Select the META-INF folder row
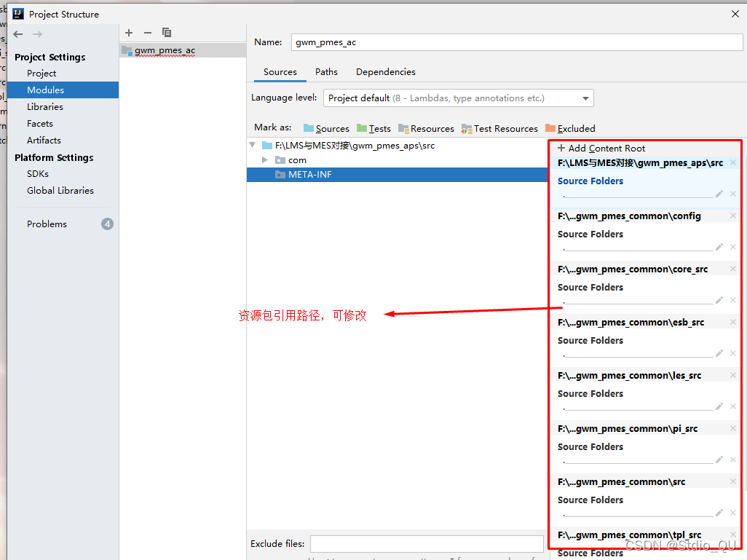The width and height of the screenshot is (747, 560). (398, 175)
